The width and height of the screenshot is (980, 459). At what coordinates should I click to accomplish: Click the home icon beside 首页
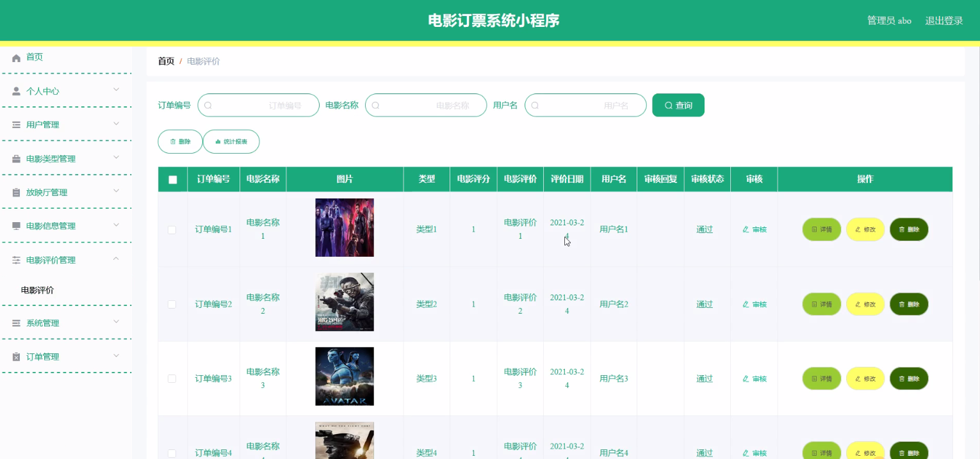[x=17, y=58]
